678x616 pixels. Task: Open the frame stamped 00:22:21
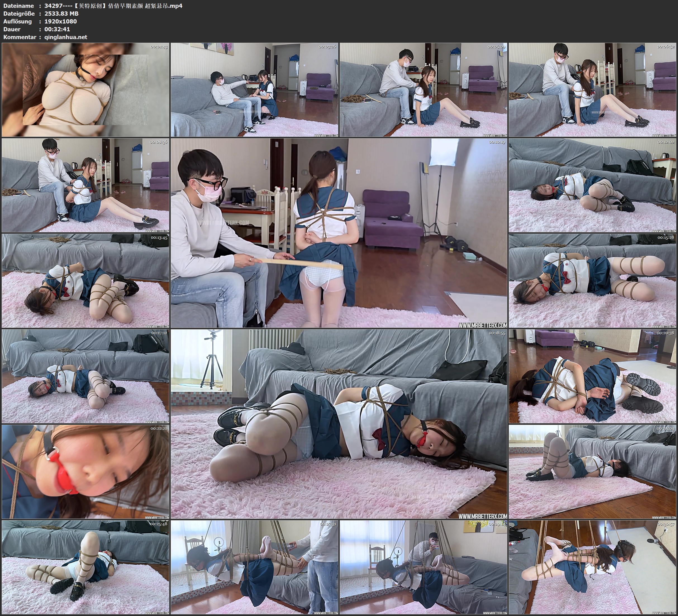click(85, 472)
